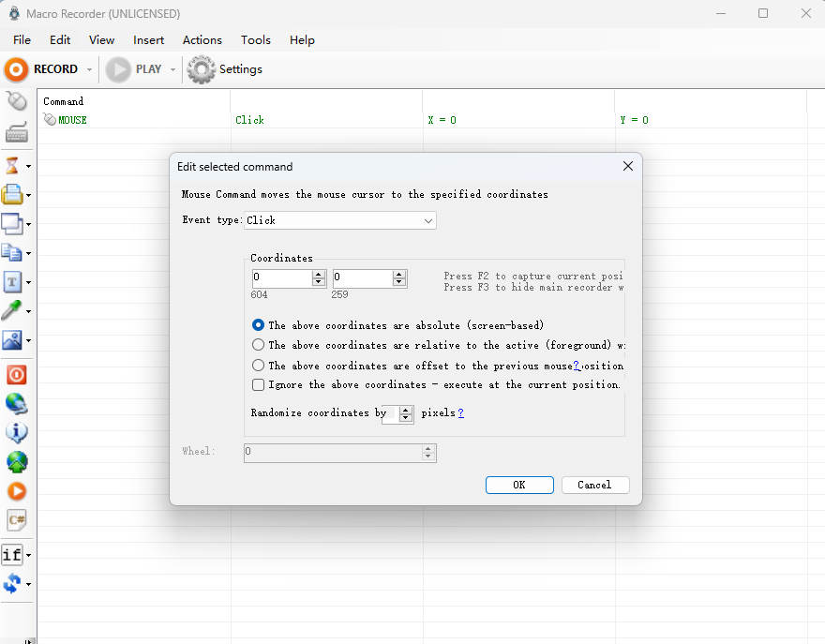Enable Ignore the above coordinates checkbox
The height and width of the screenshot is (644, 825).
coord(259,384)
